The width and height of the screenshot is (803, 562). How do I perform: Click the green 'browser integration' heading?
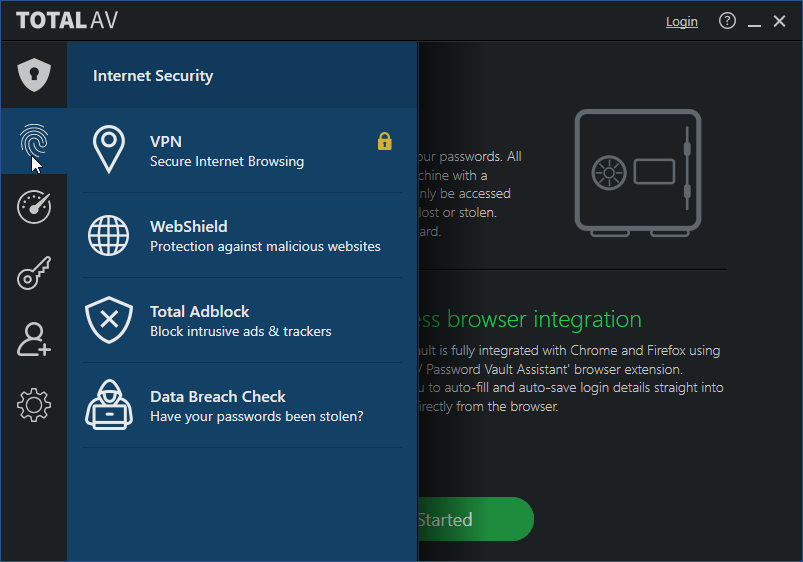pyautogui.click(x=544, y=319)
